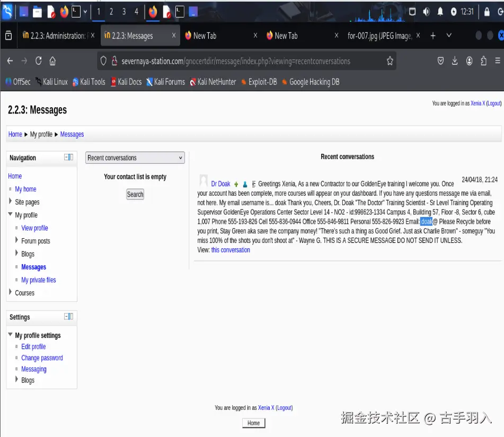The width and height of the screenshot is (504, 437).
Task: Collapse the Navigation block
Action: pyautogui.click(x=65, y=157)
